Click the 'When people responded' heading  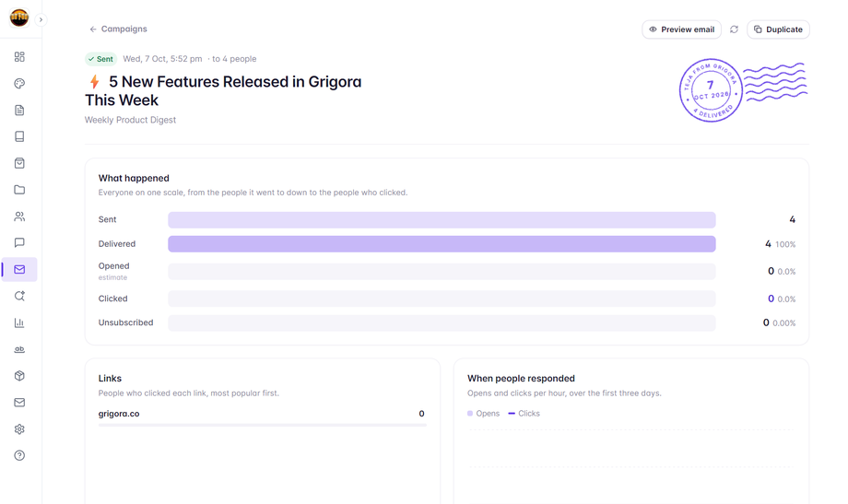coord(521,379)
